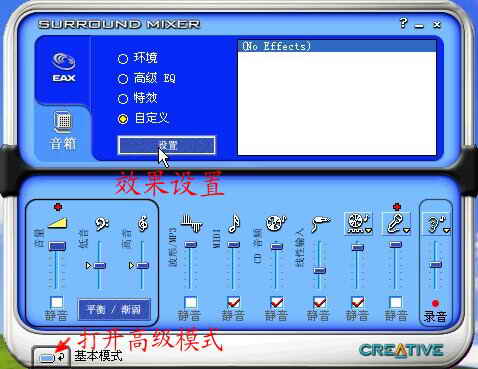Click the 设置 settings button
Viewport: 478px width, 369px height.
click(167, 145)
